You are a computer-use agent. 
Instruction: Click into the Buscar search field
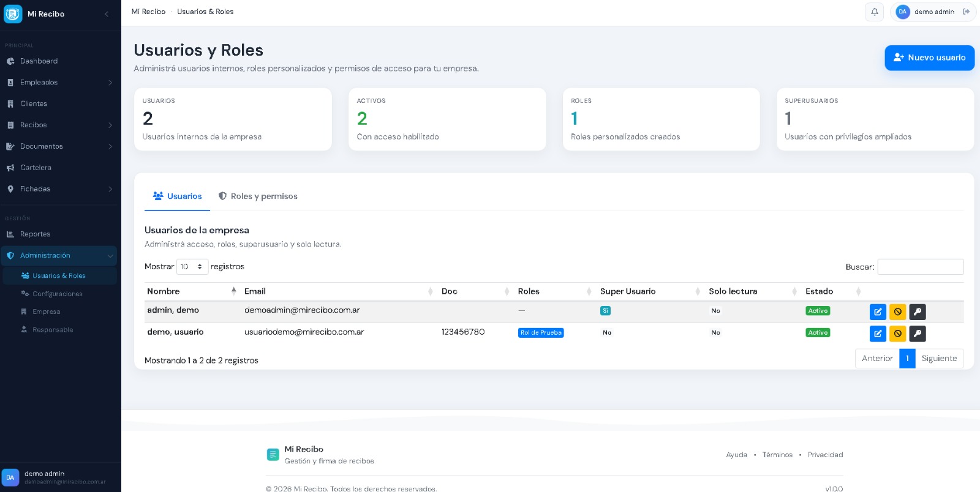920,267
